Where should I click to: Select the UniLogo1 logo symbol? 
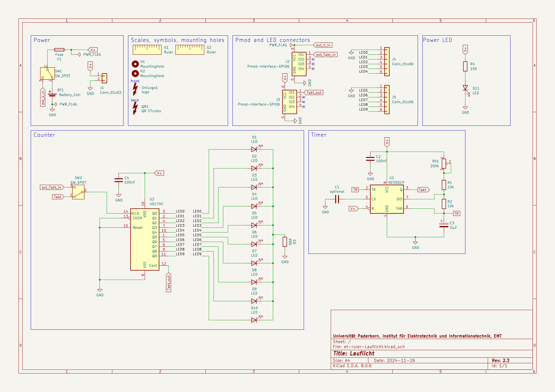point(135,90)
